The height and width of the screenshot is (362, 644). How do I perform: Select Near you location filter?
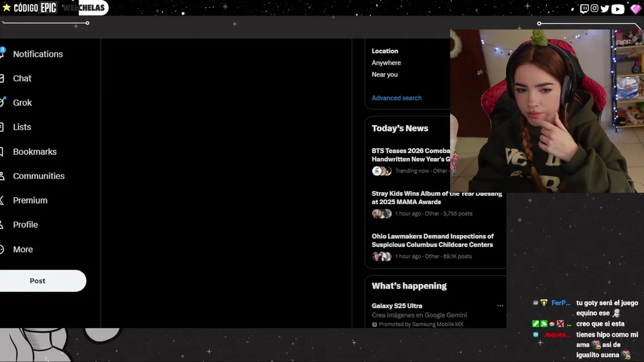[385, 74]
